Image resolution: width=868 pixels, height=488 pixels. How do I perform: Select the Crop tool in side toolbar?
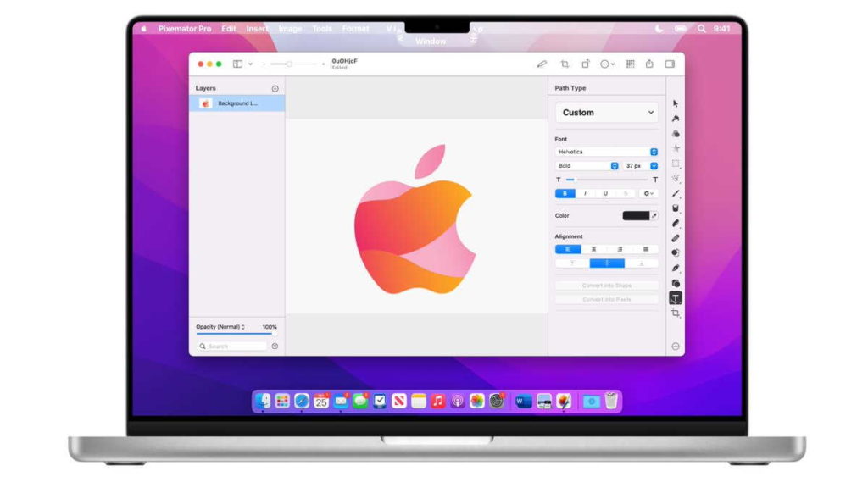pyautogui.click(x=676, y=313)
